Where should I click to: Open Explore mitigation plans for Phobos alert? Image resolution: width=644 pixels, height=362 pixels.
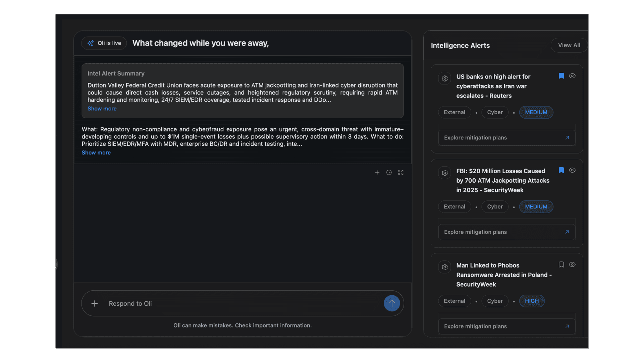tap(506, 326)
